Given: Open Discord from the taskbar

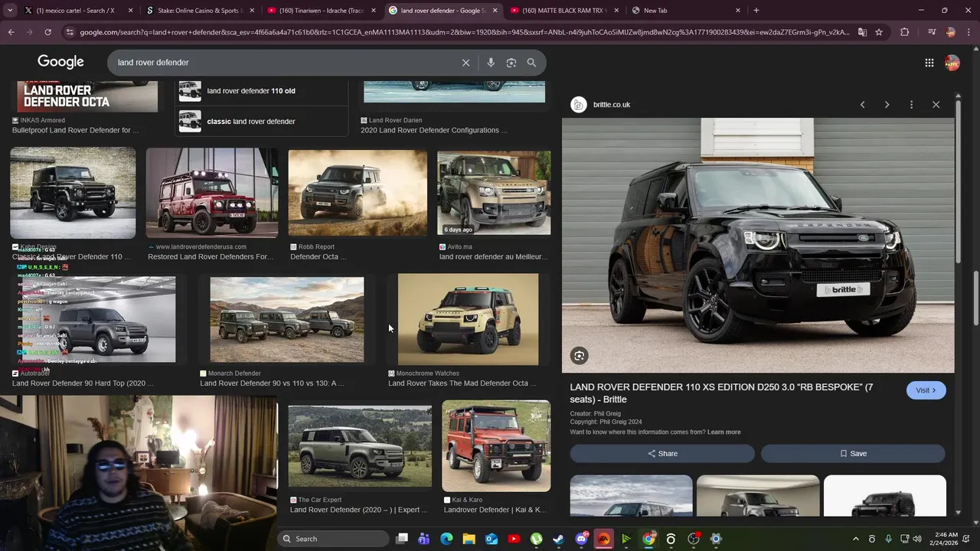Looking at the screenshot, I should (581, 539).
